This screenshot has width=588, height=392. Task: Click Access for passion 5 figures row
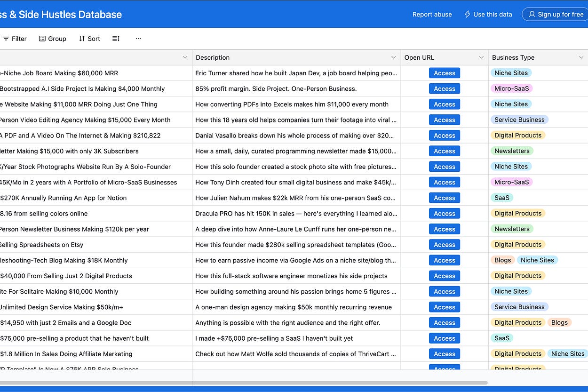tap(445, 291)
